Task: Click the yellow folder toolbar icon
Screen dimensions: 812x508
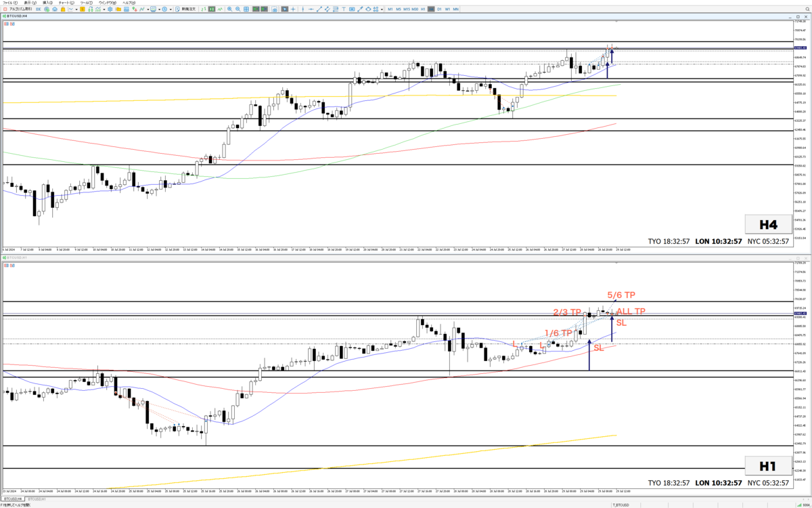Action: (118, 9)
